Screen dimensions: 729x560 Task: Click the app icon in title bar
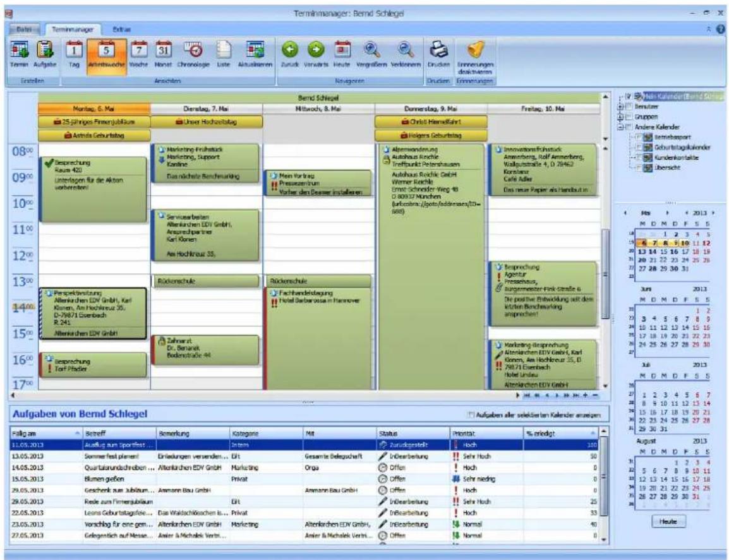(x=9, y=13)
